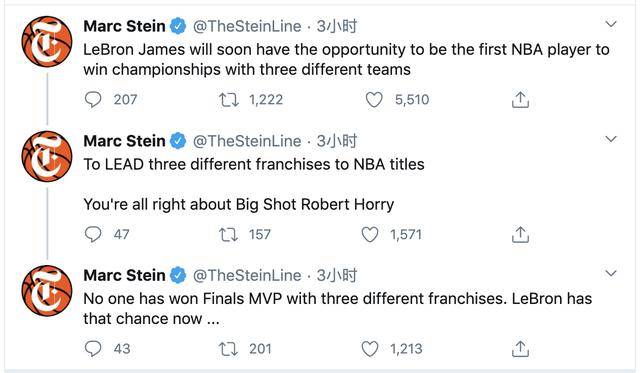Image resolution: width=640 pixels, height=373 pixels.
Task: Retweet the tweet with 201 retweets
Action: pos(229,349)
